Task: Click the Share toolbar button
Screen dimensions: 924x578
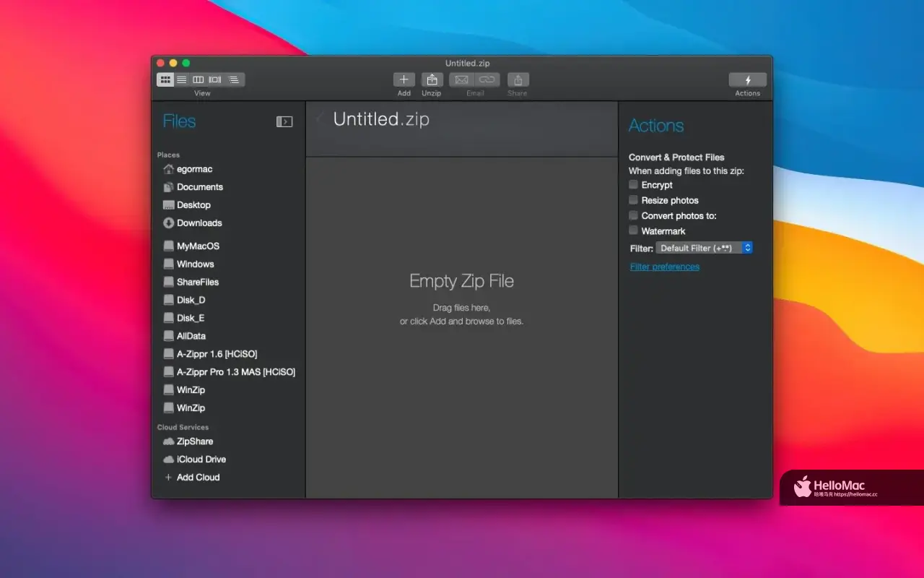Action: [518, 79]
